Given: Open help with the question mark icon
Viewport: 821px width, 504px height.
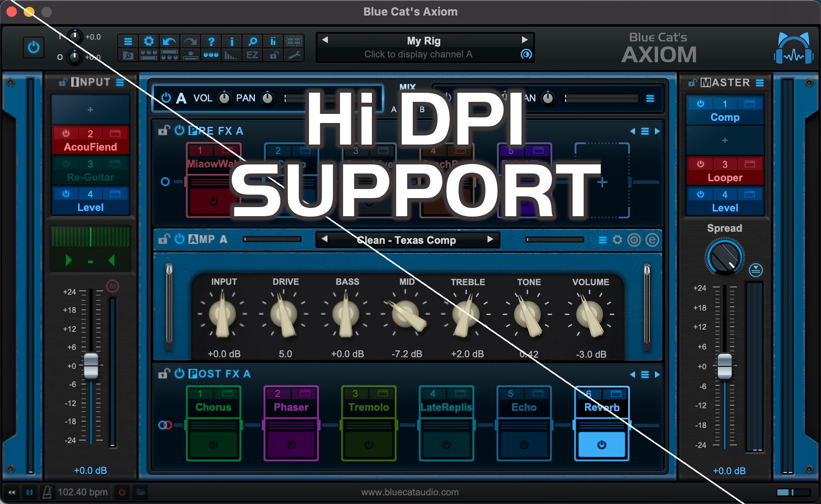Looking at the screenshot, I should [211, 41].
